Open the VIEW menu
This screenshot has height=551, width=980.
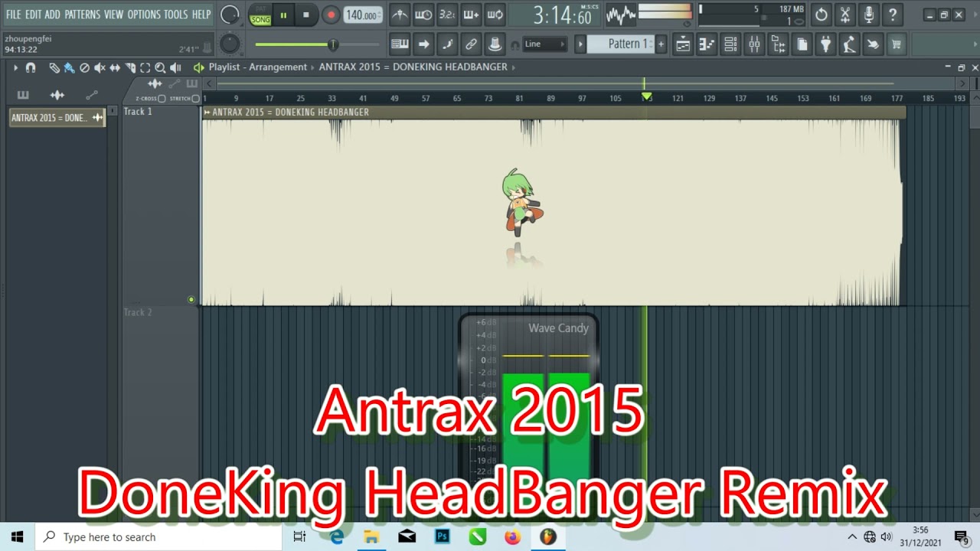click(x=113, y=15)
